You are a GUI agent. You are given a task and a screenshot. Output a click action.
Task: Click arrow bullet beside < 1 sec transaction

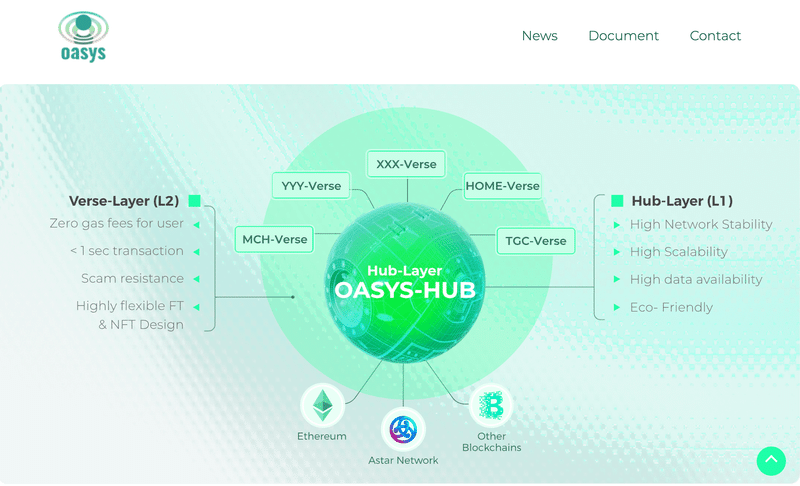[x=196, y=252]
